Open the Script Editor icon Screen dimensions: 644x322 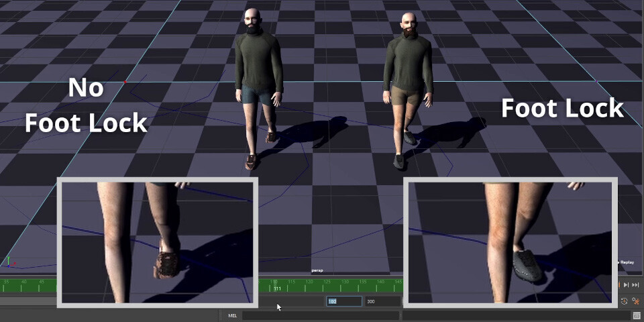click(x=636, y=316)
